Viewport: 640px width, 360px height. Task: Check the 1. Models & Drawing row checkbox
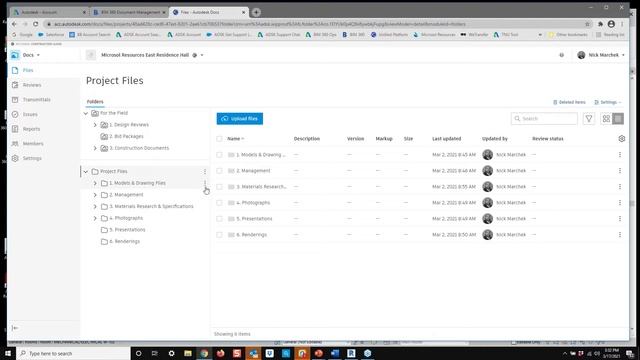point(219,155)
